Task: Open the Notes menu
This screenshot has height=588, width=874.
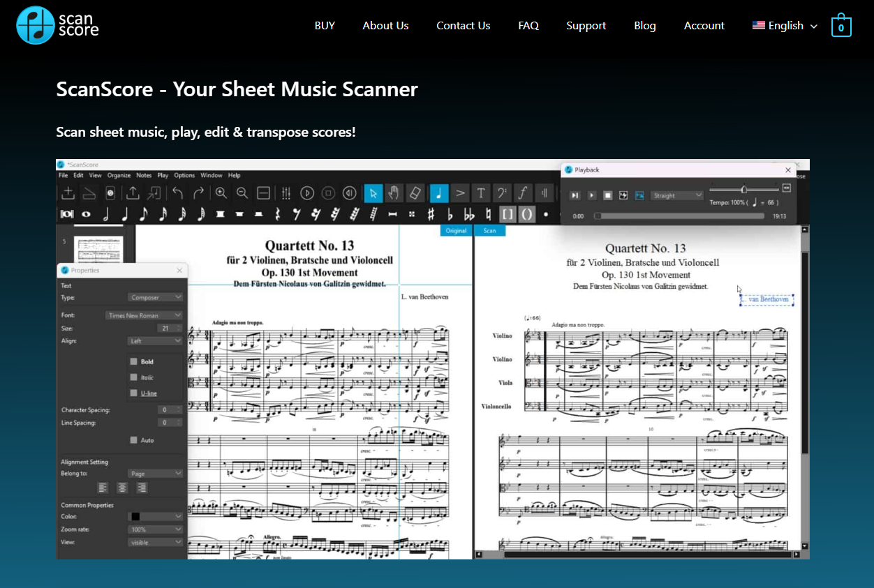Action: pos(144,175)
